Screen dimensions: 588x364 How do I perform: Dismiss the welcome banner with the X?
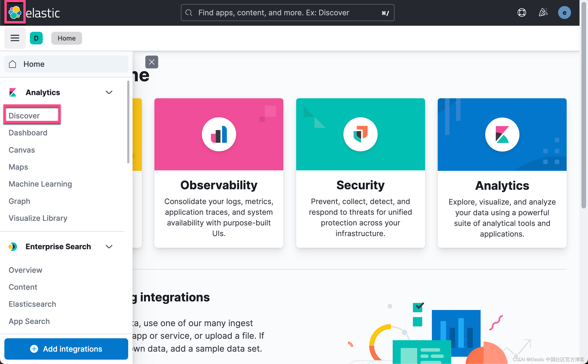(x=151, y=62)
